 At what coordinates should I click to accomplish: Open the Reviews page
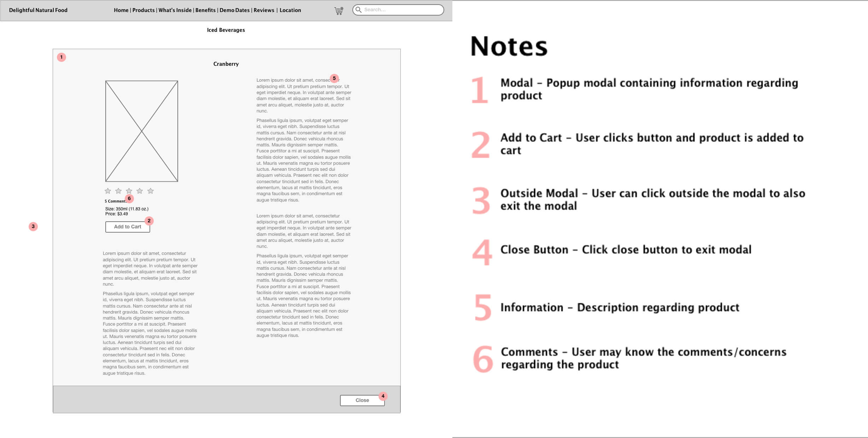coord(264,10)
